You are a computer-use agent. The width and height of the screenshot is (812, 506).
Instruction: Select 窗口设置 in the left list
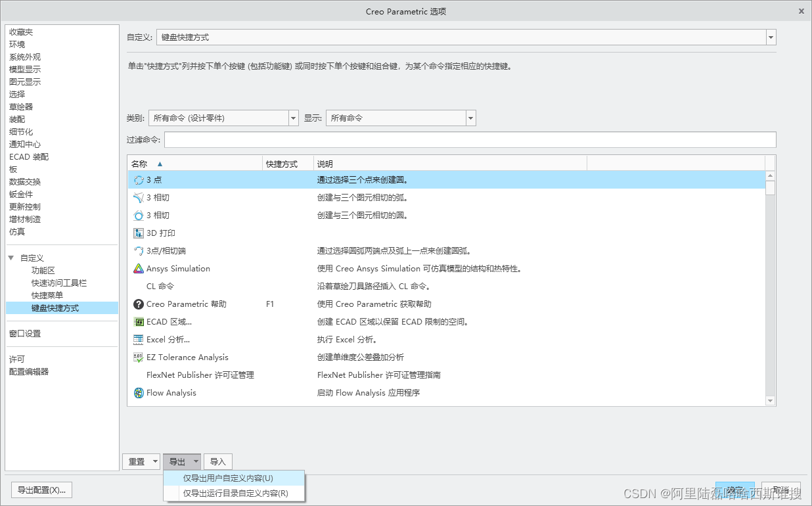25,334
